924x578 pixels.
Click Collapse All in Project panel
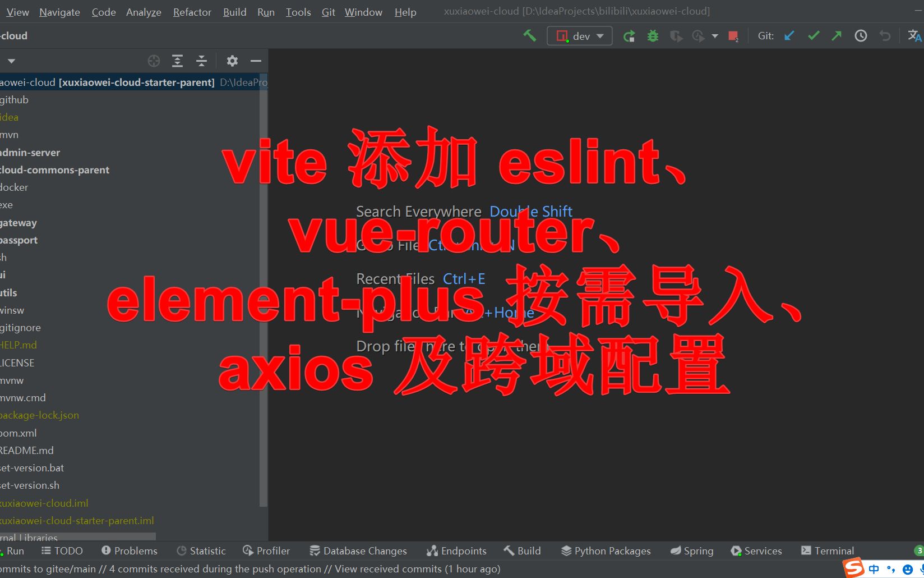202,61
